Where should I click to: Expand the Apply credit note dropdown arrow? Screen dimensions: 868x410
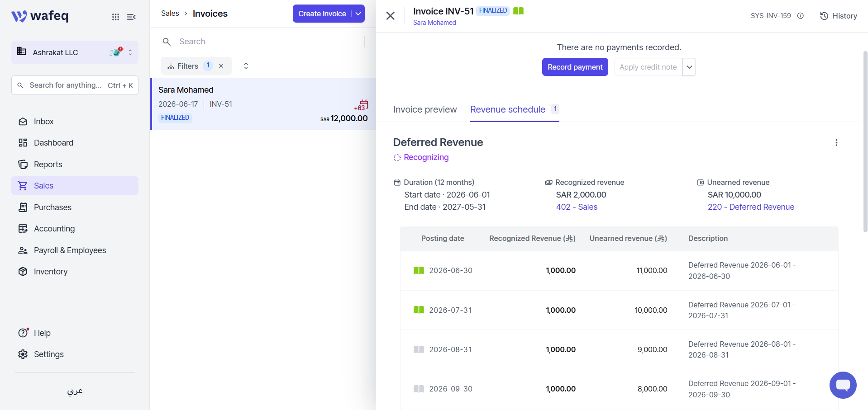tap(689, 67)
